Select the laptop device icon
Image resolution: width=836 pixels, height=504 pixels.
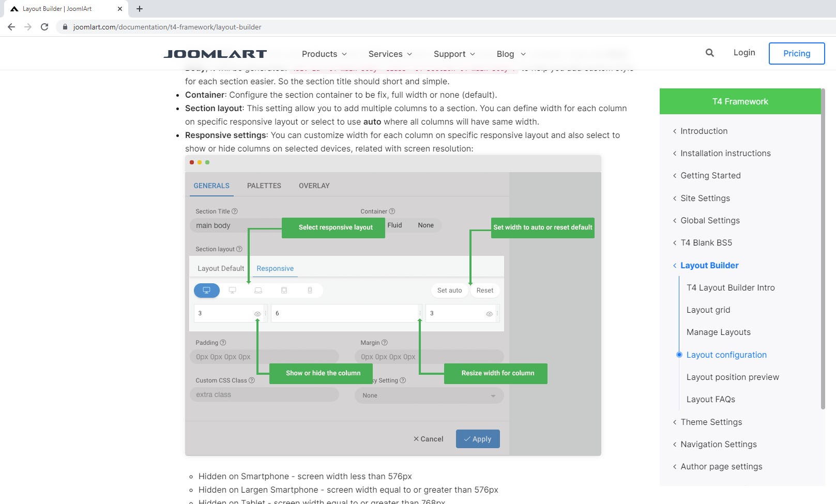(259, 291)
